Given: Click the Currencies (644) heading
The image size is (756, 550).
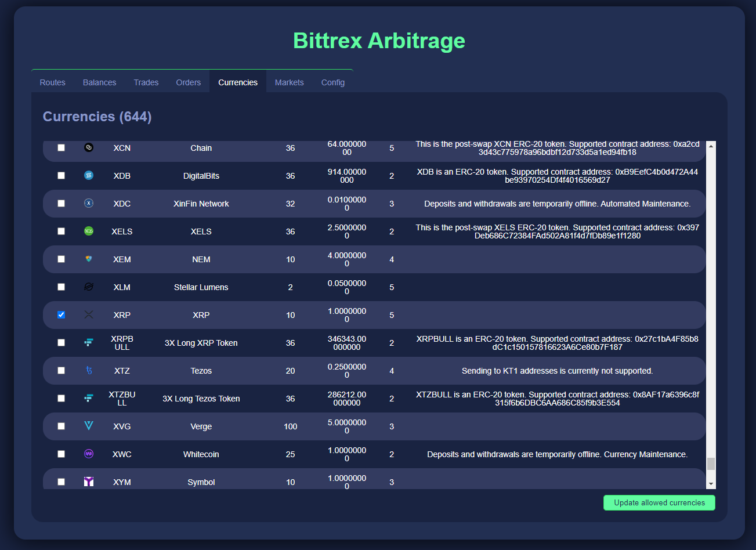Looking at the screenshot, I should [97, 117].
